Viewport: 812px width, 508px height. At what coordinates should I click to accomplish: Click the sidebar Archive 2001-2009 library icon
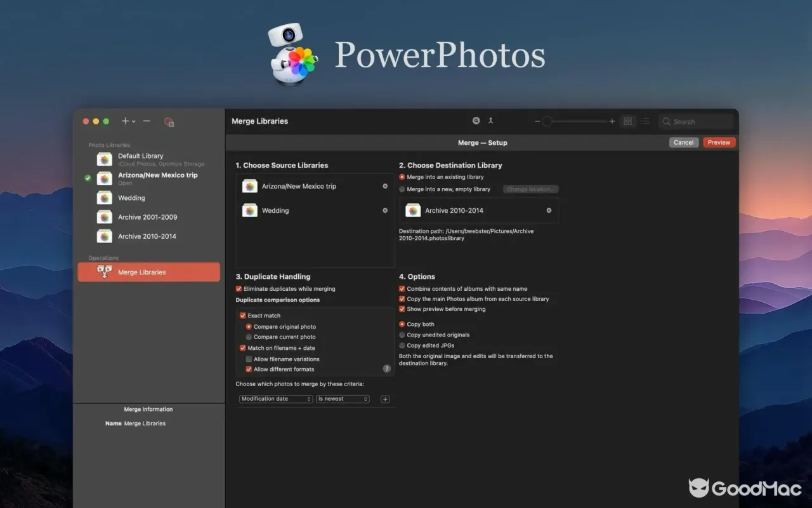105,217
